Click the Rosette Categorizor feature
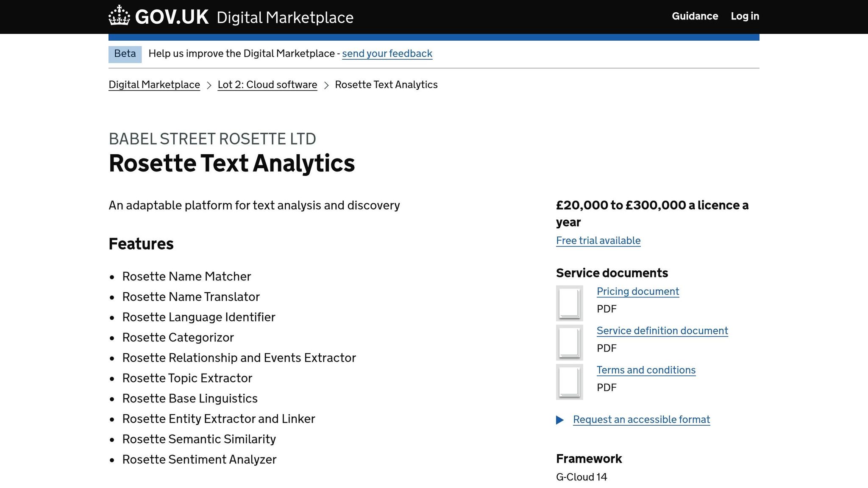This screenshot has width=868, height=488. (x=178, y=338)
